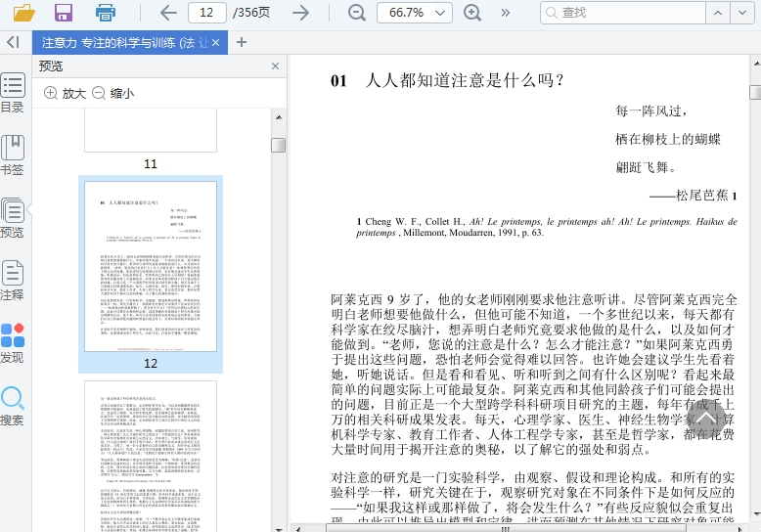
Task: Collapse the left sidebar panel
Action: (13, 42)
